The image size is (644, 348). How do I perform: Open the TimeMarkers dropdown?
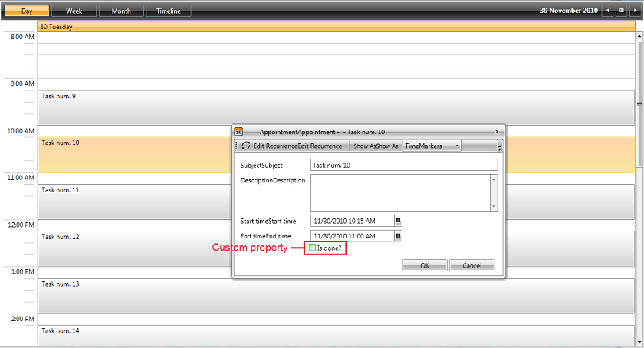(x=432, y=146)
